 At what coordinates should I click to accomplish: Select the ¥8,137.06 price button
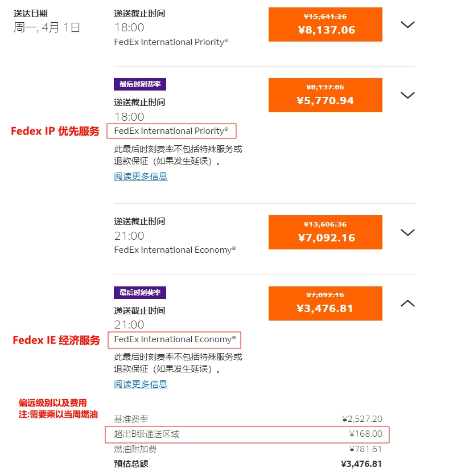(x=325, y=24)
